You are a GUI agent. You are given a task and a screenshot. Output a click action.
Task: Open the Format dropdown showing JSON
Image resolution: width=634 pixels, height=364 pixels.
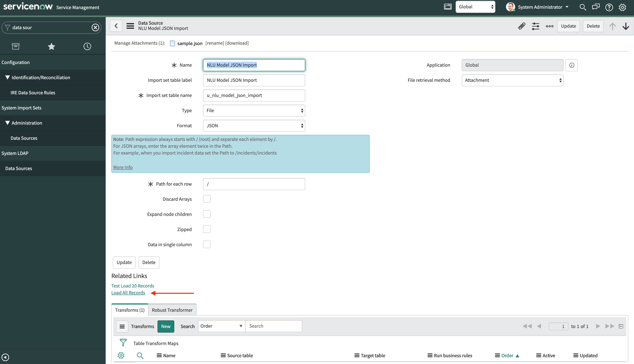254,126
